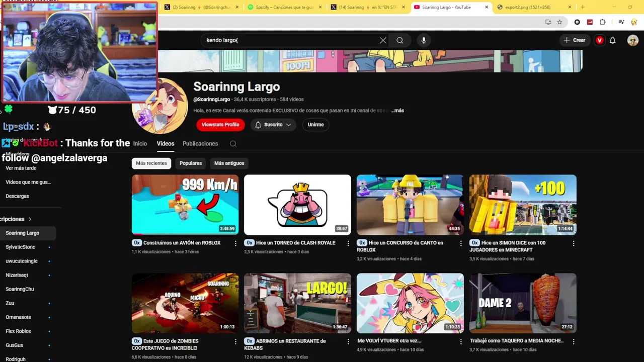This screenshot has height=362, width=644.
Task: Click the @SoarinngLargo channel handle
Action: (x=211, y=100)
